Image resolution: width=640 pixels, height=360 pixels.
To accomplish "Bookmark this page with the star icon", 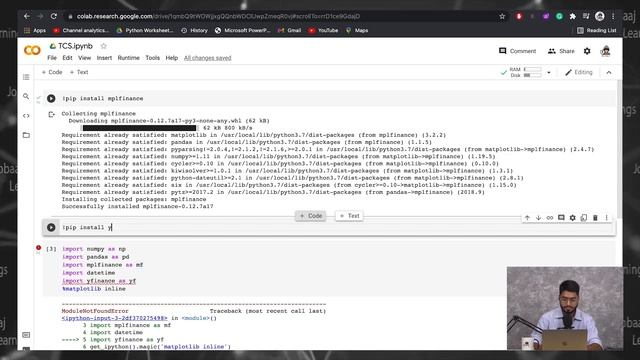I will pyautogui.click(x=502, y=16).
